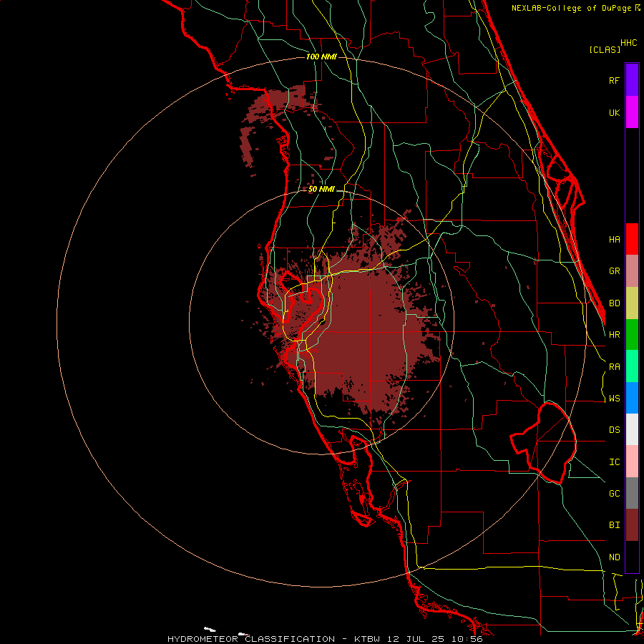Select the GC gray legend swatch
The height and width of the screenshot is (644, 644).
click(632, 493)
